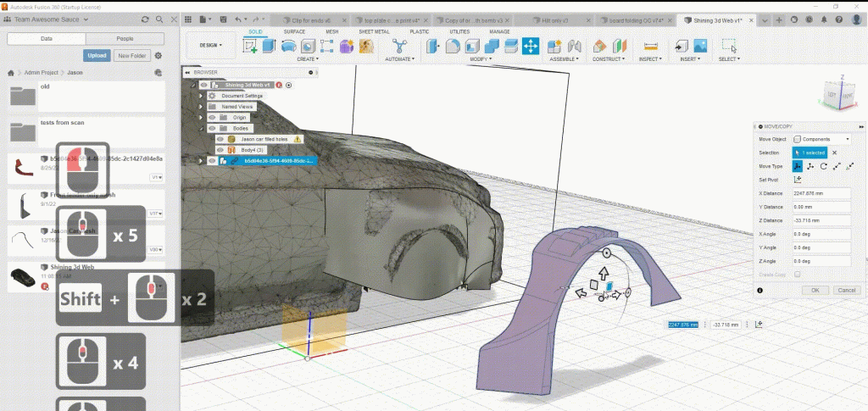Image resolution: width=868 pixels, height=411 pixels.
Task: Hide the Body4 (3) body
Action: point(220,150)
